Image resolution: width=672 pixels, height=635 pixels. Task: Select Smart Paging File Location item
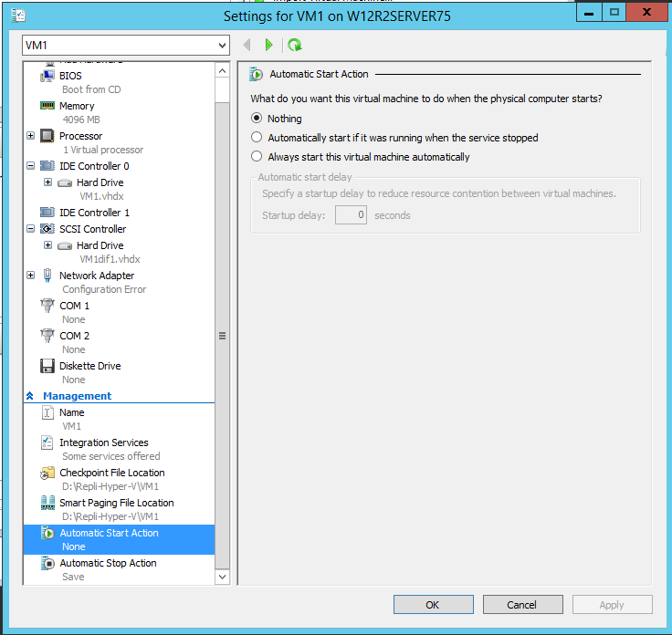(116, 503)
